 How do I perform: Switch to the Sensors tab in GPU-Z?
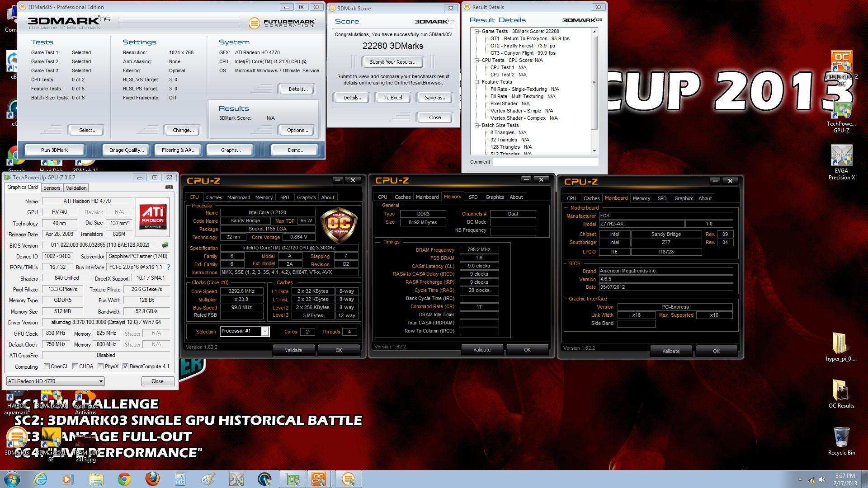(52, 188)
